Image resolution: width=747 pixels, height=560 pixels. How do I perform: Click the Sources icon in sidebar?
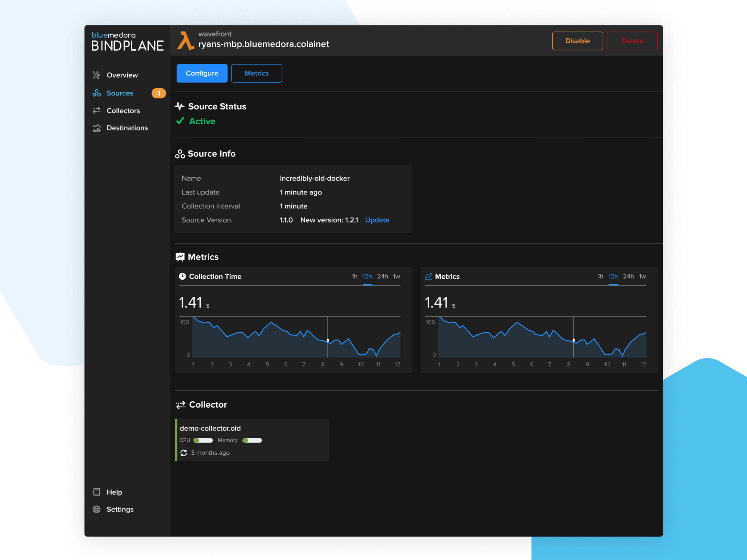(97, 93)
